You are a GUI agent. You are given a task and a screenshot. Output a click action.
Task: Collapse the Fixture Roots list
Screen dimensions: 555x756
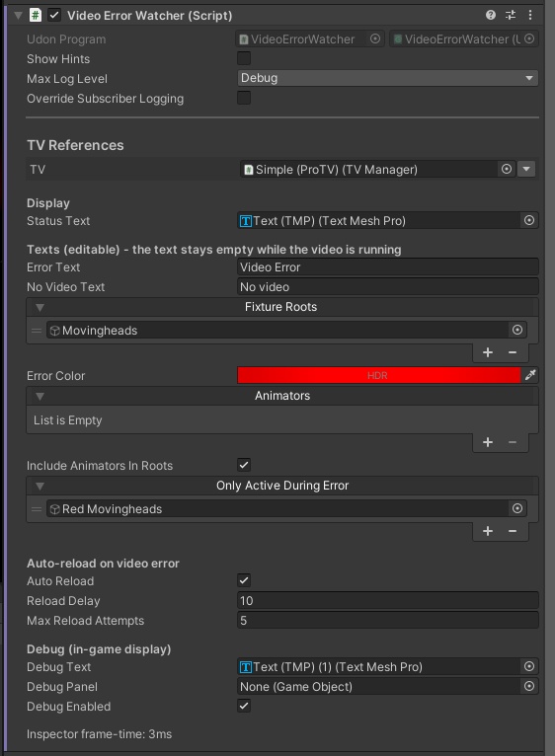pos(40,307)
